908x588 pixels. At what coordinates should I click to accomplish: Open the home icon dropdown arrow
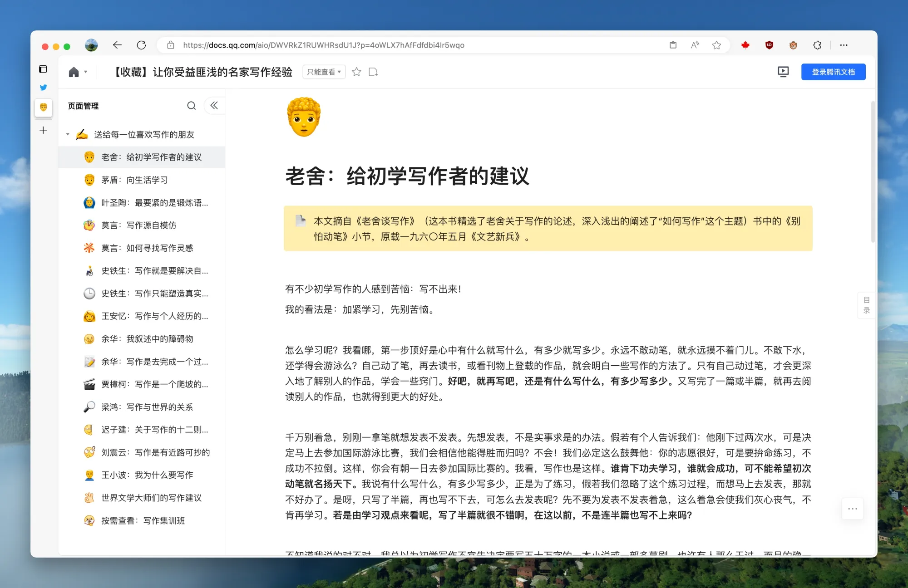85,72
